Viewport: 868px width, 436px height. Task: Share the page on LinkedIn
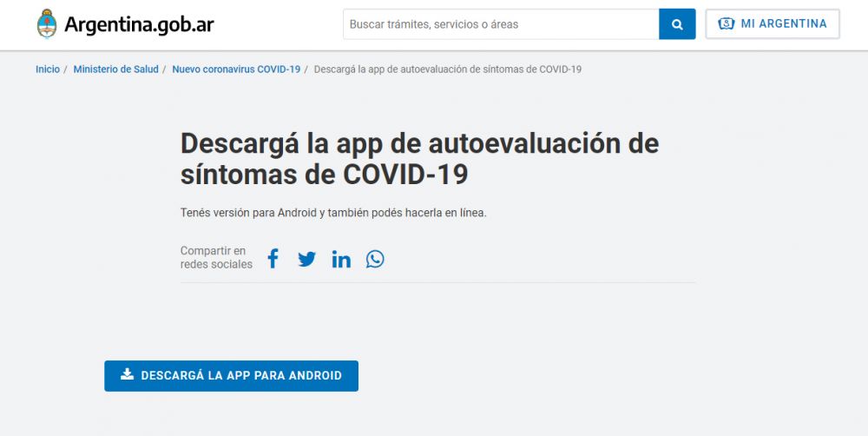(341, 259)
